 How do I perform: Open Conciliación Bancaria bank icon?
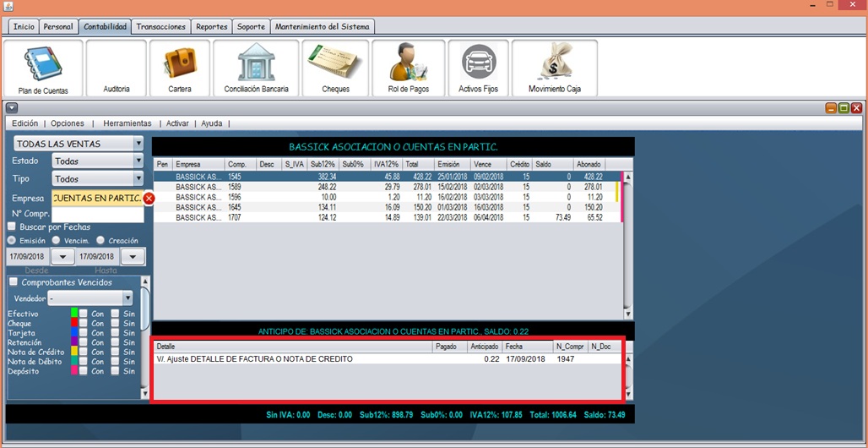[x=256, y=68]
